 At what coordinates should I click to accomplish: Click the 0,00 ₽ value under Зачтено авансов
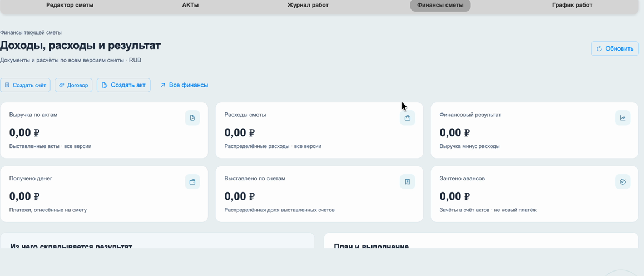(455, 196)
